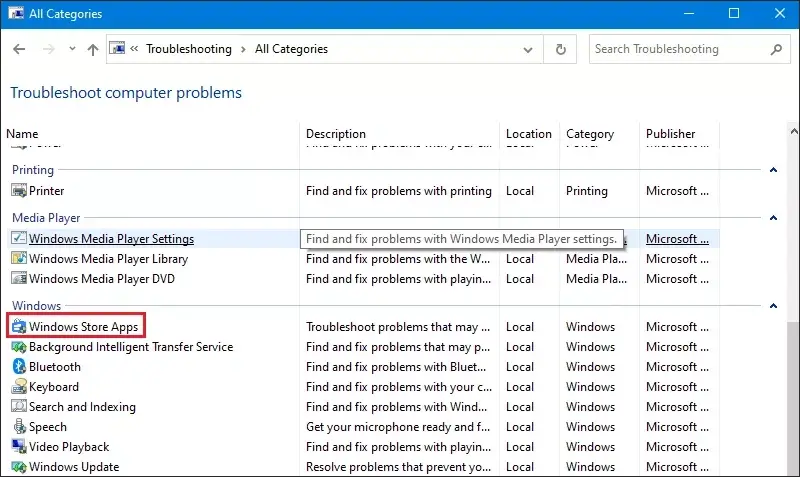Screen dimensions: 800x477
Task: Click the Search and Indexing icon
Action: (19, 407)
